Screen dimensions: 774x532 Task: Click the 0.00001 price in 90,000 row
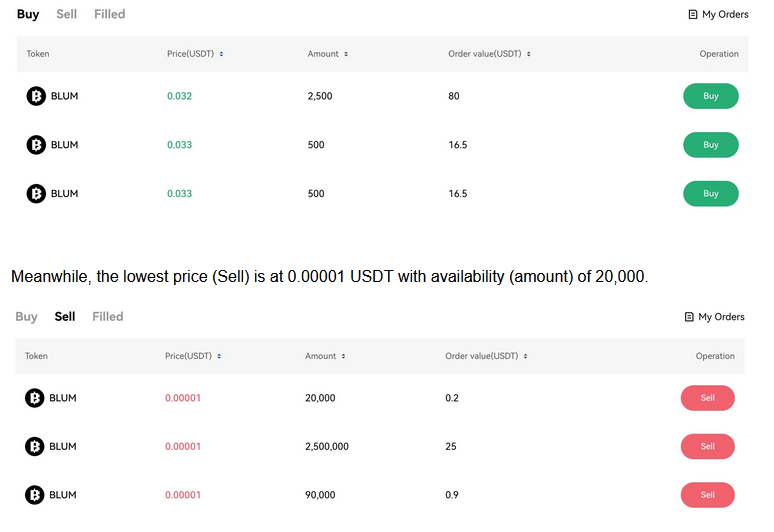pyautogui.click(x=183, y=494)
